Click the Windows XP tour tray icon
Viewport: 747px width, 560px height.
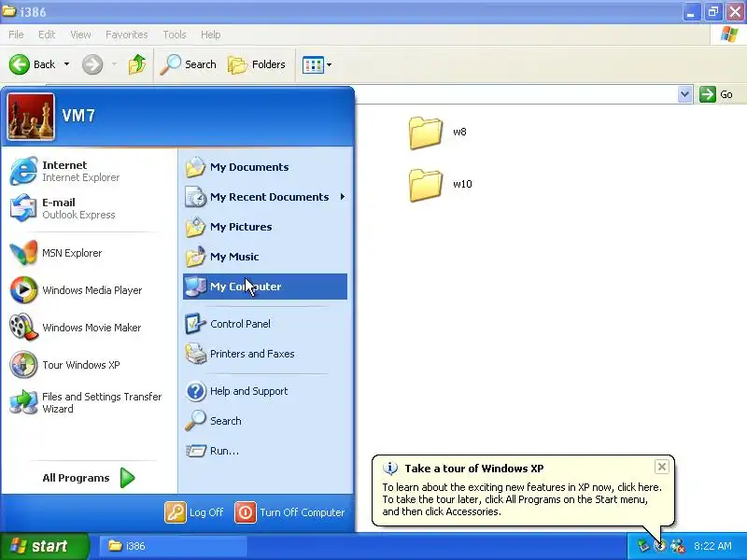(660, 546)
